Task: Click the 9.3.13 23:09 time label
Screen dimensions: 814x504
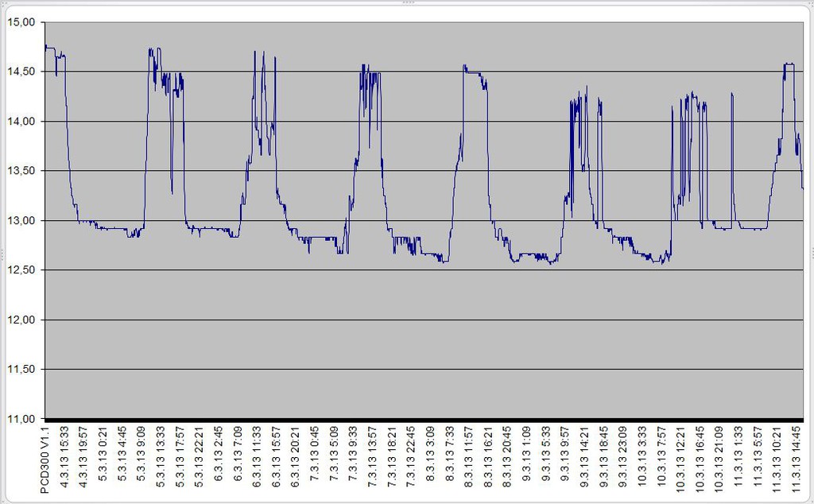Action: [x=622, y=457]
